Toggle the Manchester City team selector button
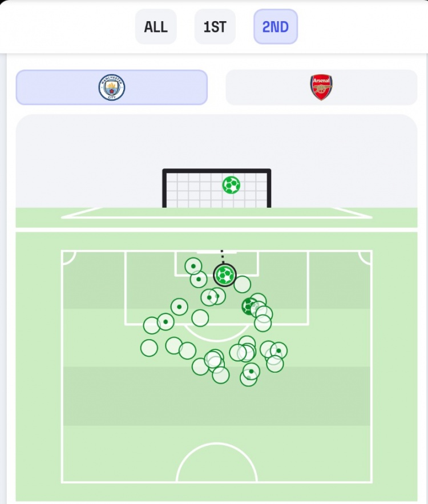This screenshot has width=428, height=504. pyautogui.click(x=112, y=87)
